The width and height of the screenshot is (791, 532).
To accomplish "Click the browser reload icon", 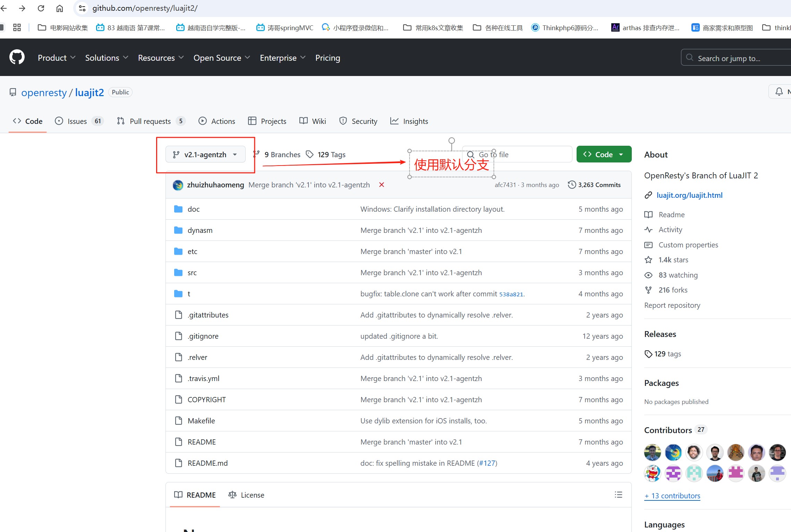I will pyautogui.click(x=41, y=8).
